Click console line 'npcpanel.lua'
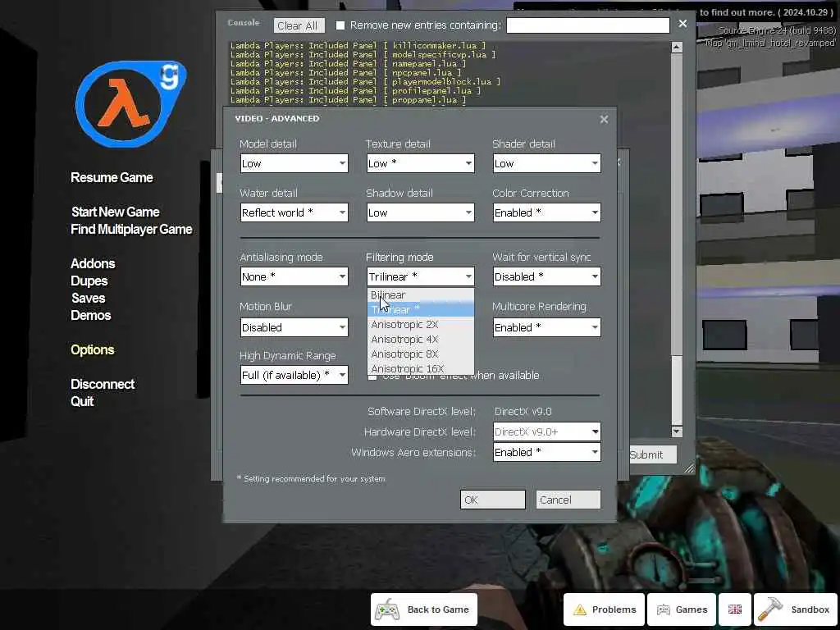This screenshot has height=630, width=840. (345, 72)
